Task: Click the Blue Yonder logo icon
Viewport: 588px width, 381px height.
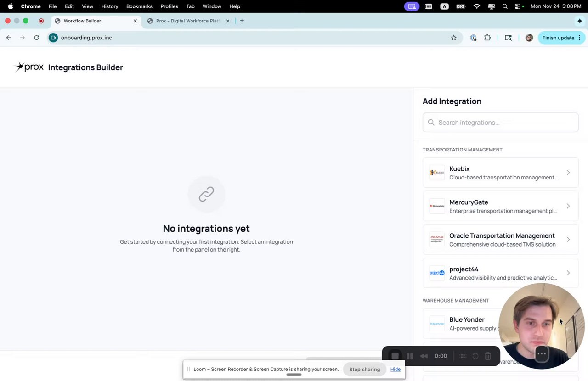Action: pyautogui.click(x=437, y=324)
